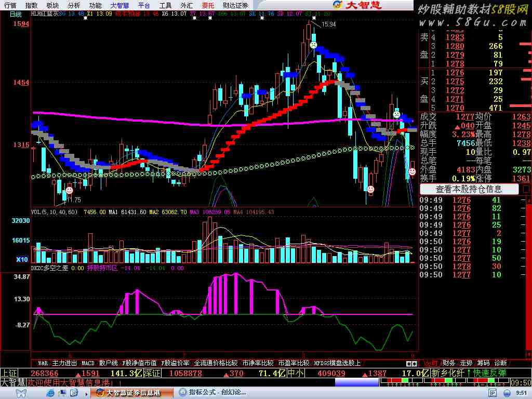
Task: Open the 指数 menu
Action: [31, 5]
